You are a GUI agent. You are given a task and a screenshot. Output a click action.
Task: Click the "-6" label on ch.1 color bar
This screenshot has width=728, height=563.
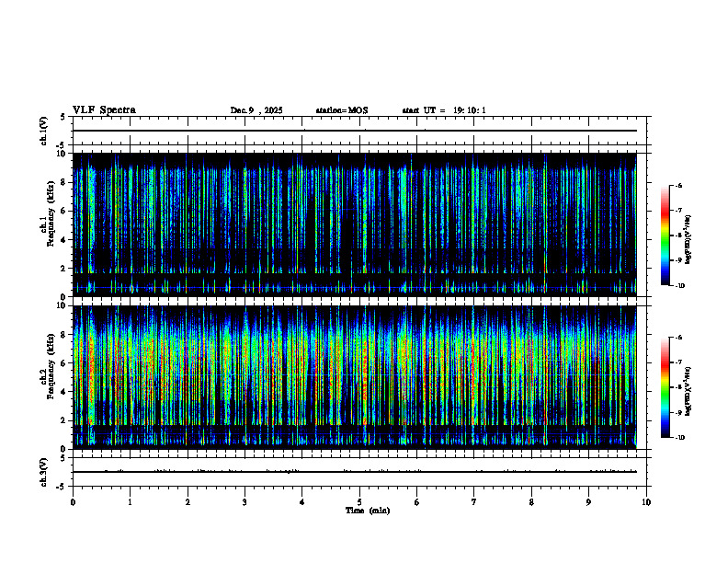(x=678, y=185)
